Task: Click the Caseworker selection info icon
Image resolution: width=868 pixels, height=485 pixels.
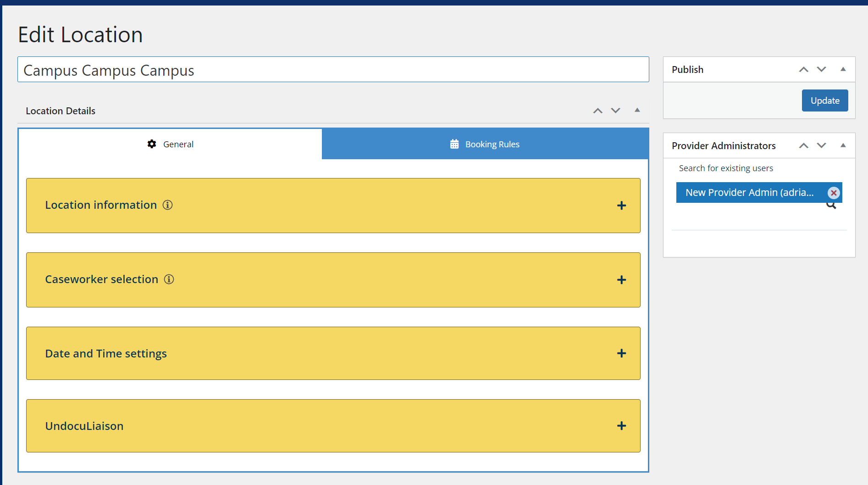Action: coord(169,279)
